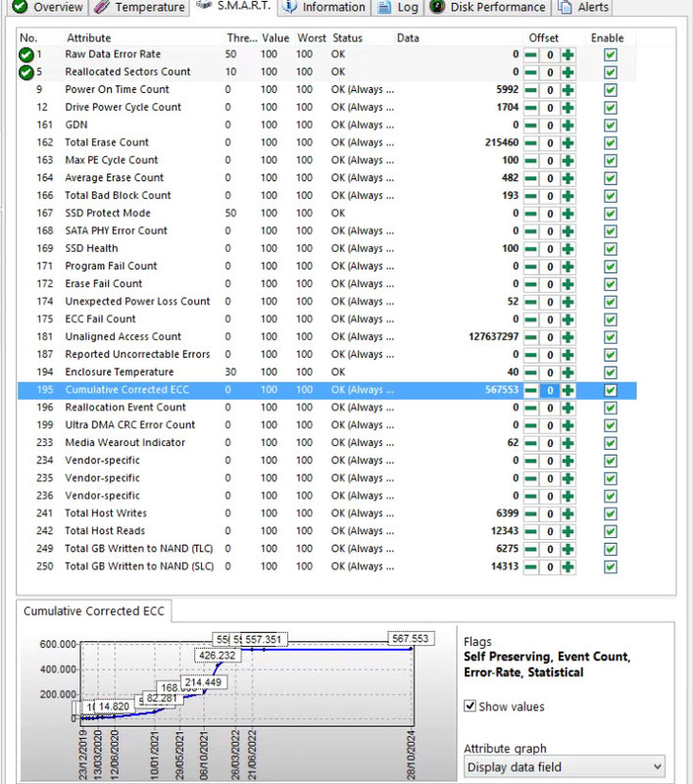Sort by the No. column header

28,38
